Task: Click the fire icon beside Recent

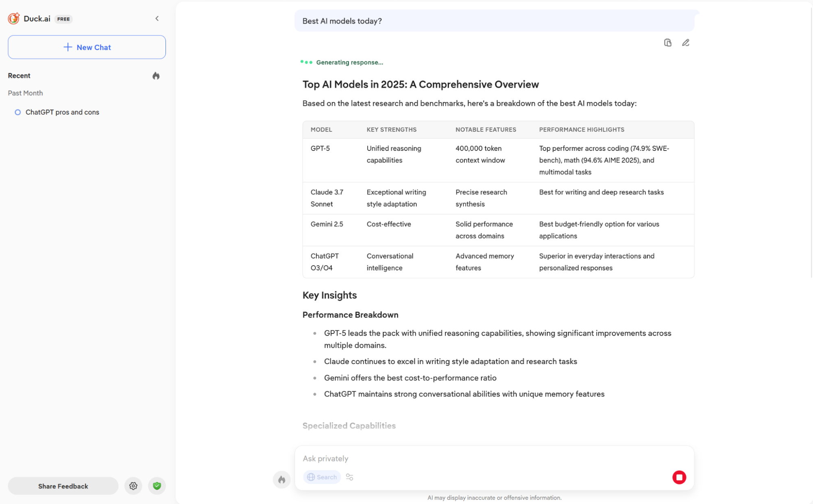Action: (x=156, y=76)
